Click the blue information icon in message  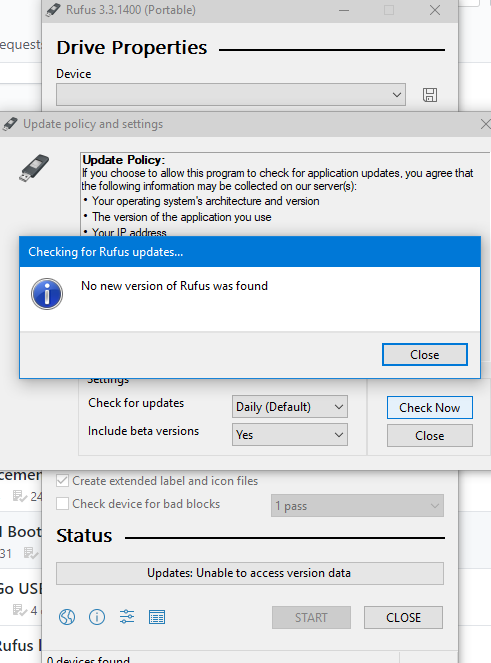[x=47, y=294]
